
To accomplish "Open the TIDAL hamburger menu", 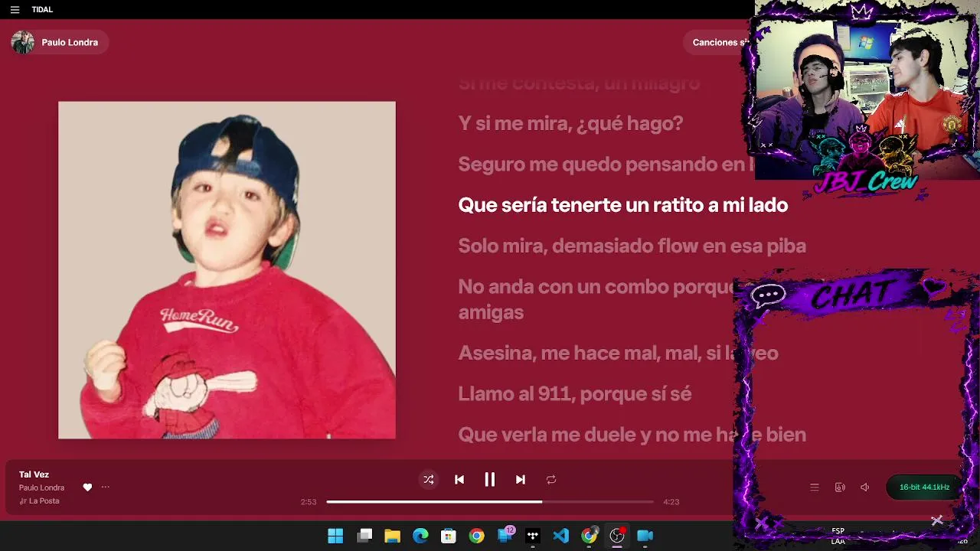I will [15, 10].
